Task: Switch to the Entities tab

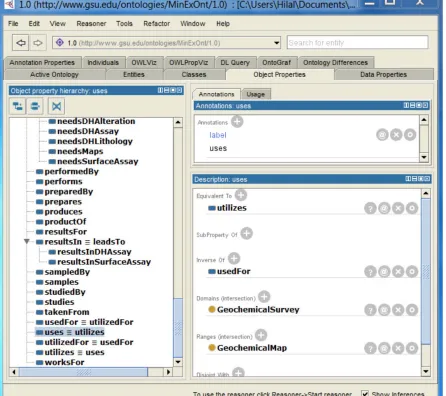Action: point(134,75)
